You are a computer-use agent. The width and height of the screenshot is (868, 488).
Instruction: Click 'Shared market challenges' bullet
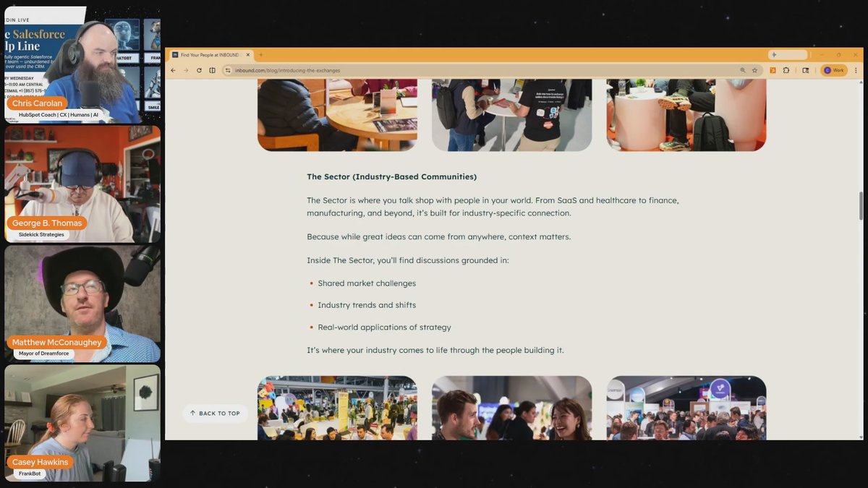click(367, 283)
